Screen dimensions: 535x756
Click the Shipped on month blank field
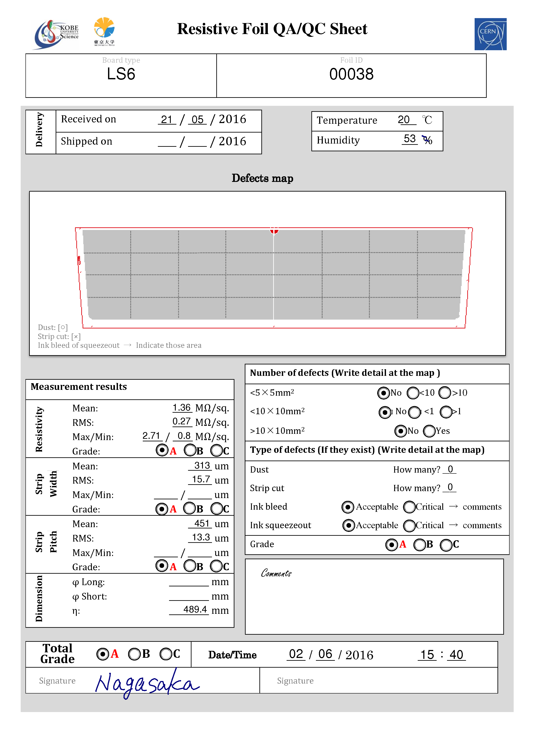[x=197, y=142]
